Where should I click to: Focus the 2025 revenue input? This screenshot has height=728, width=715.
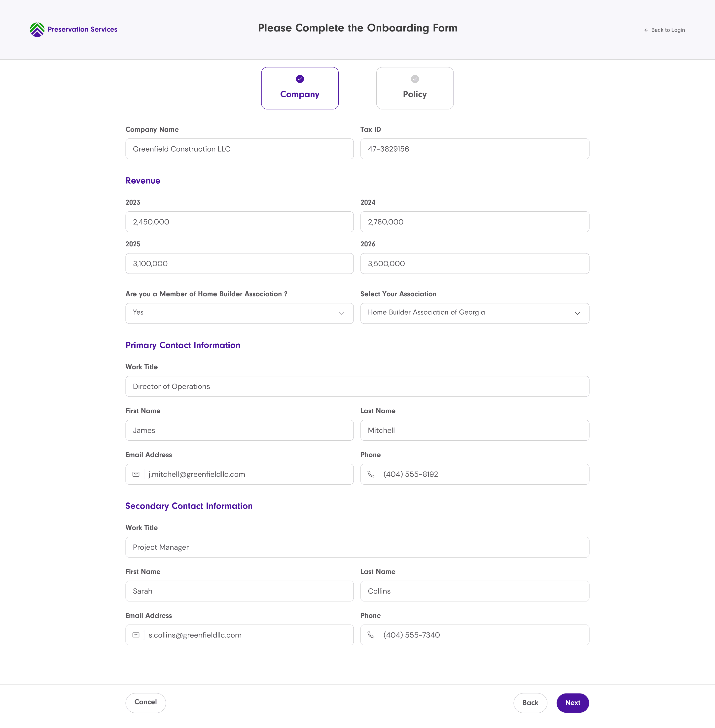pos(240,264)
